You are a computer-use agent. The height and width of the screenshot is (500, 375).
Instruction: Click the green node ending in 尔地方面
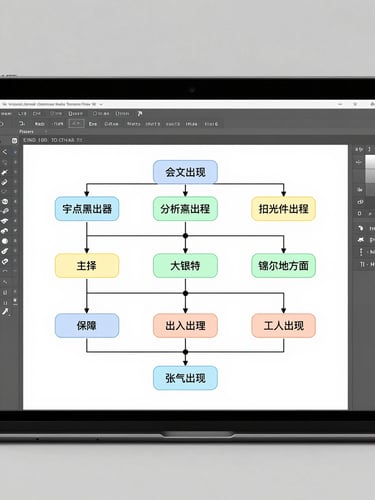(283, 266)
